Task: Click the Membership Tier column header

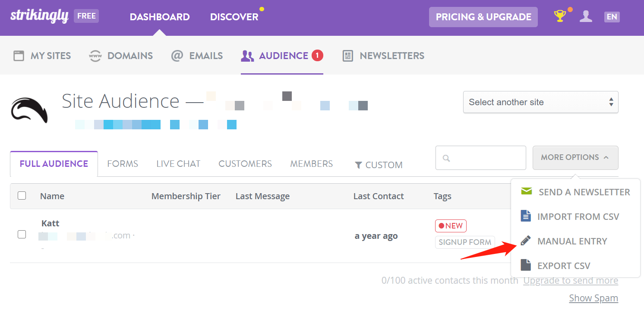Action: (x=186, y=196)
